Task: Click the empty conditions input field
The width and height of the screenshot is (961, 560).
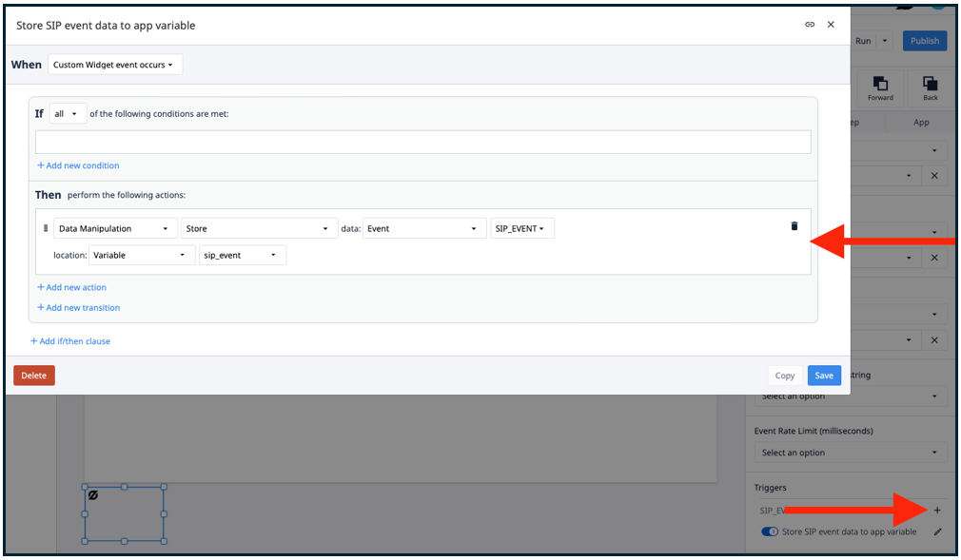Action: click(x=422, y=143)
